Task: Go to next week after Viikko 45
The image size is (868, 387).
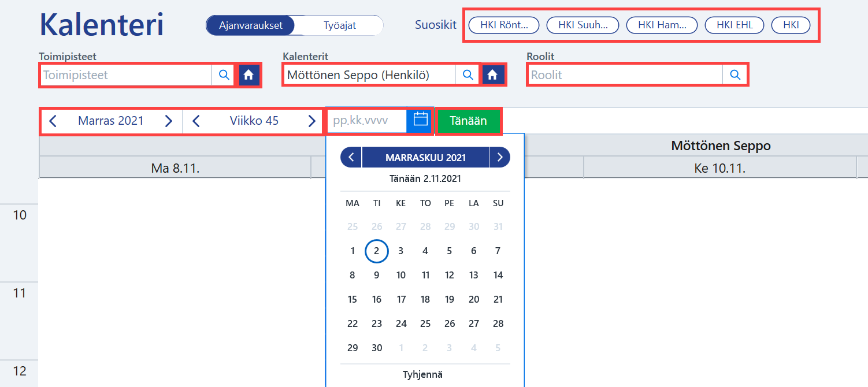Action: click(311, 121)
